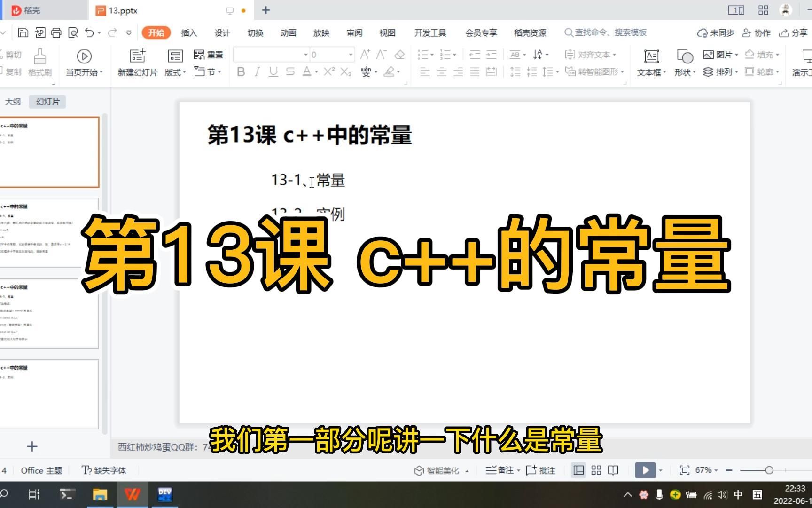Click the zoom slider handle
This screenshot has width=812, height=508.
[x=769, y=470]
